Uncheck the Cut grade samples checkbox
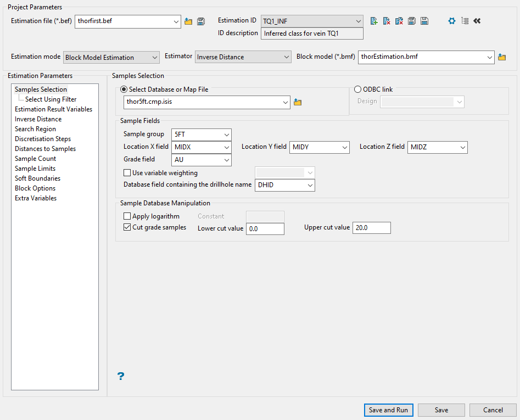Screen dimensions: 520x420 coord(127,227)
